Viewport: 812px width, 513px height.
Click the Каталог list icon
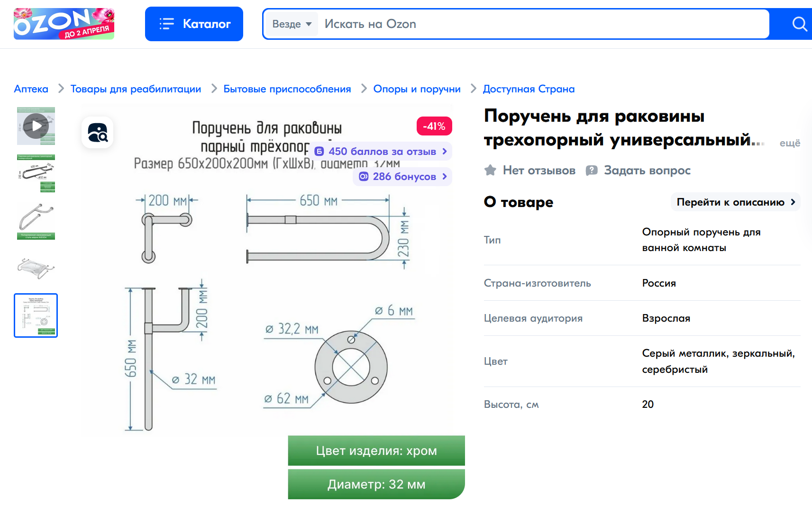coord(167,24)
